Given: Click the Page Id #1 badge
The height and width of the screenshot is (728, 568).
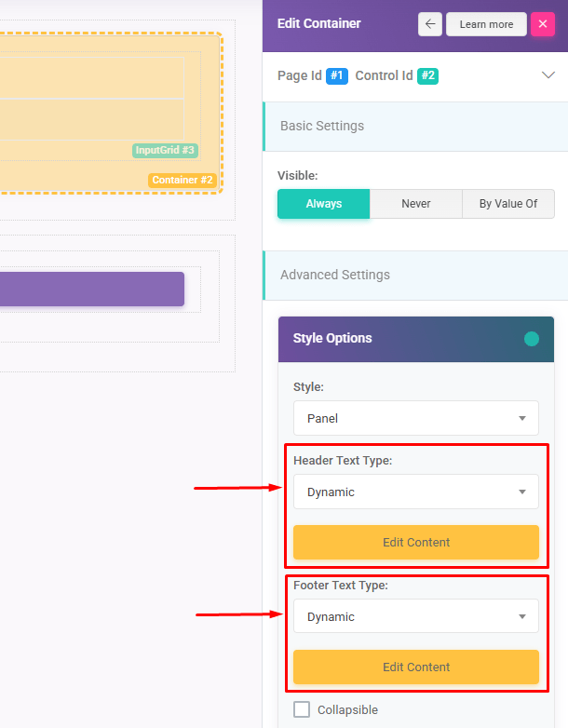Looking at the screenshot, I should click(x=337, y=76).
